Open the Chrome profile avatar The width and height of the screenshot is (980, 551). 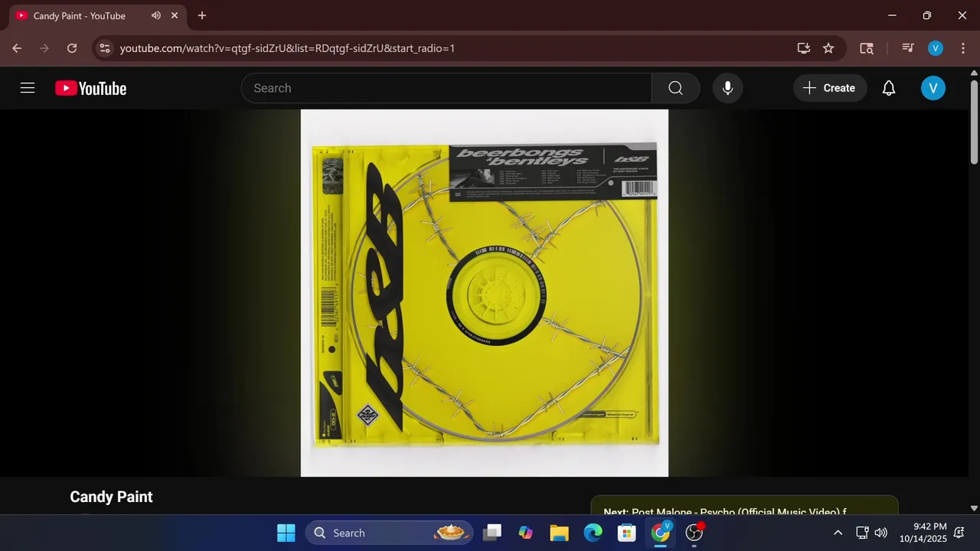click(936, 48)
